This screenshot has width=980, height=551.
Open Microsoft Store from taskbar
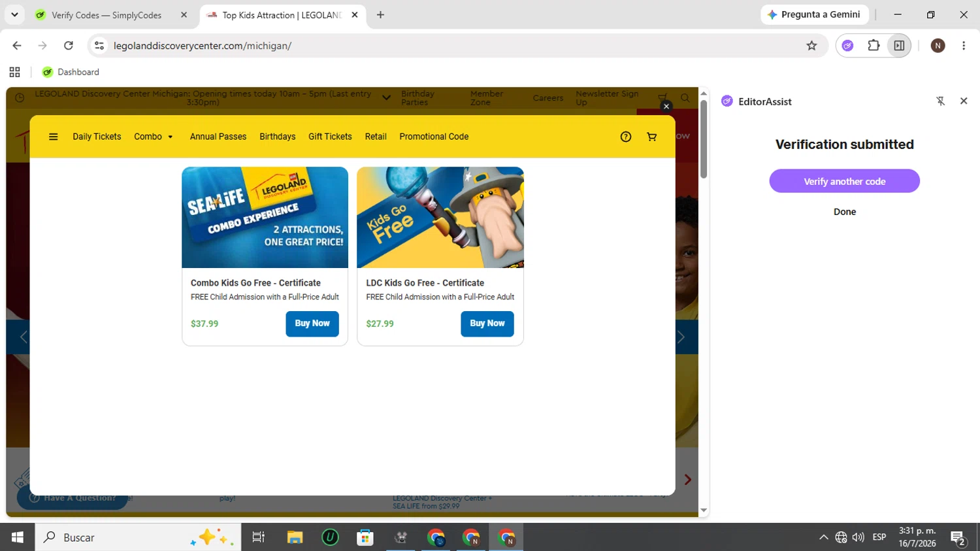click(x=365, y=537)
